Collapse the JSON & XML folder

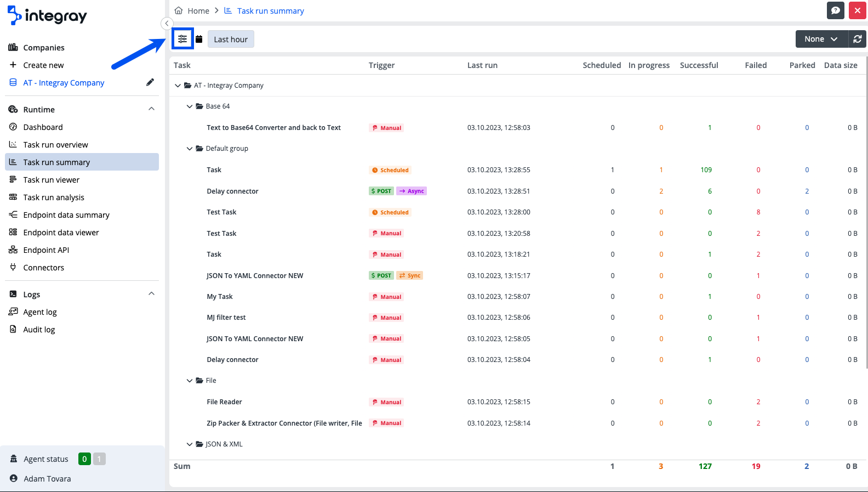[x=190, y=444]
